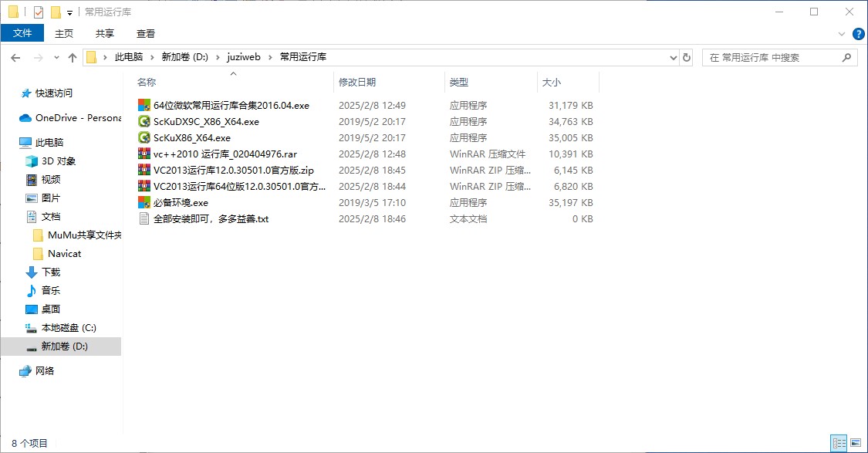Screen dimensions: 868x453
Task: Click the 必备环境.exe file icon
Action: click(144, 203)
